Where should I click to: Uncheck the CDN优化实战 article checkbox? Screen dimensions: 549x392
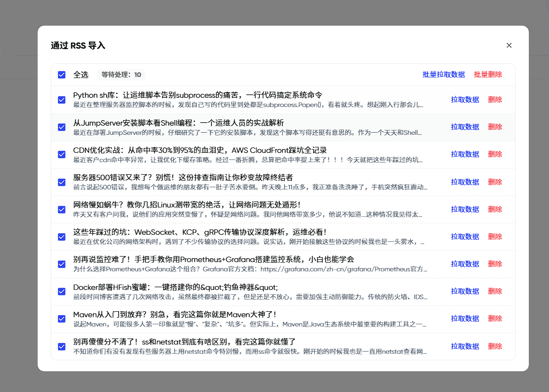click(62, 154)
